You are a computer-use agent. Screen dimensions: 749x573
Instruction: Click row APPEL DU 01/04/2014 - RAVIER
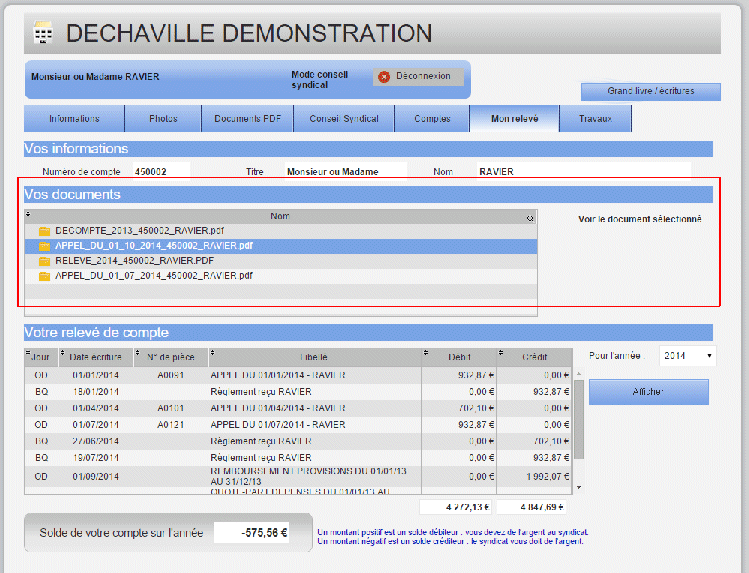[298, 408]
